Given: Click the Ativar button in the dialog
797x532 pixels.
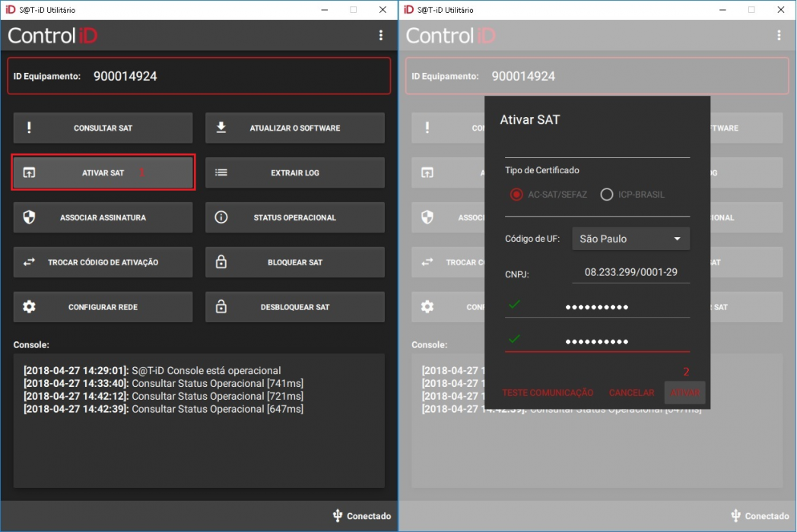Looking at the screenshot, I should (x=684, y=393).
